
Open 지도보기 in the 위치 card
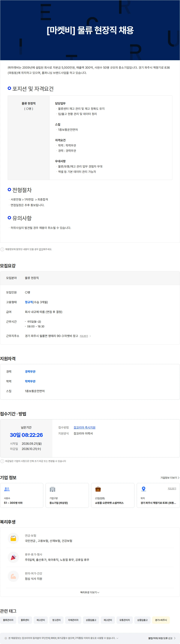click(x=172, y=488)
